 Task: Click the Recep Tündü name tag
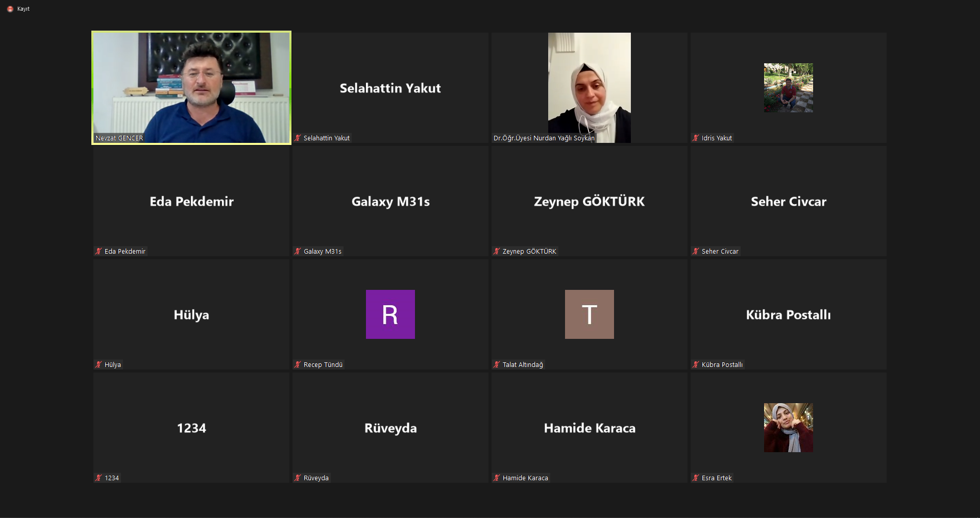(323, 364)
